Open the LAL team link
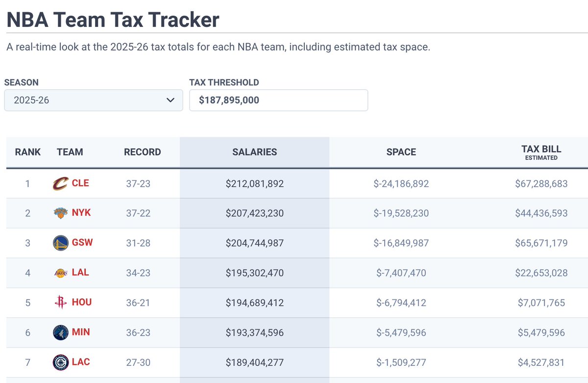The image size is (588, 383). [80, 272]
